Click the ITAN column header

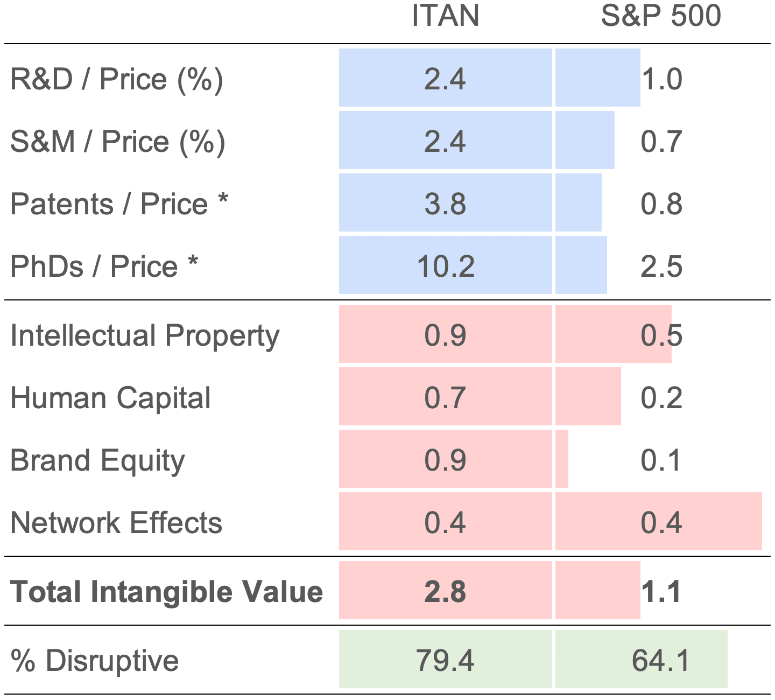445,16
